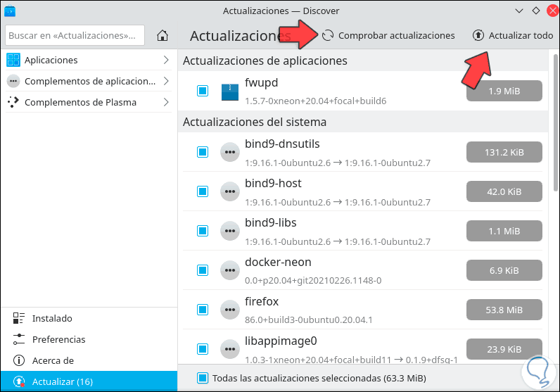Open the Aplicaciones category
Screen dimensions: 560x392
tap(88, 60)
